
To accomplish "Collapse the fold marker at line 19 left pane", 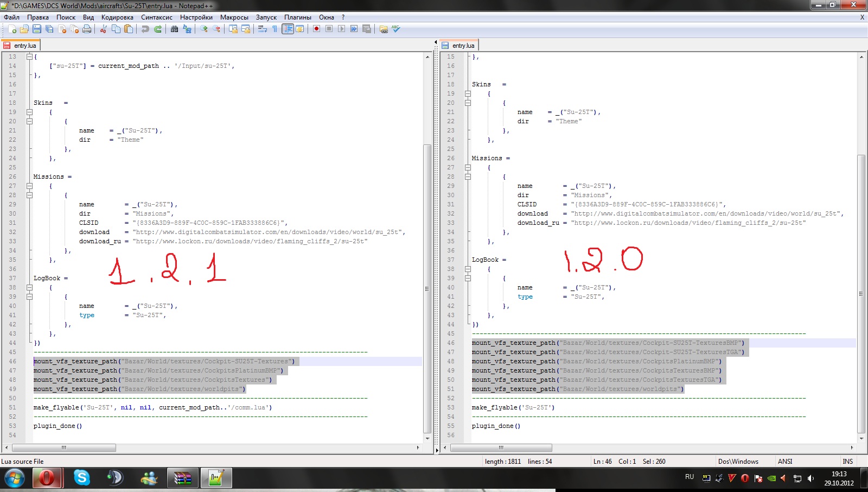I will click(x=30, y=112).
